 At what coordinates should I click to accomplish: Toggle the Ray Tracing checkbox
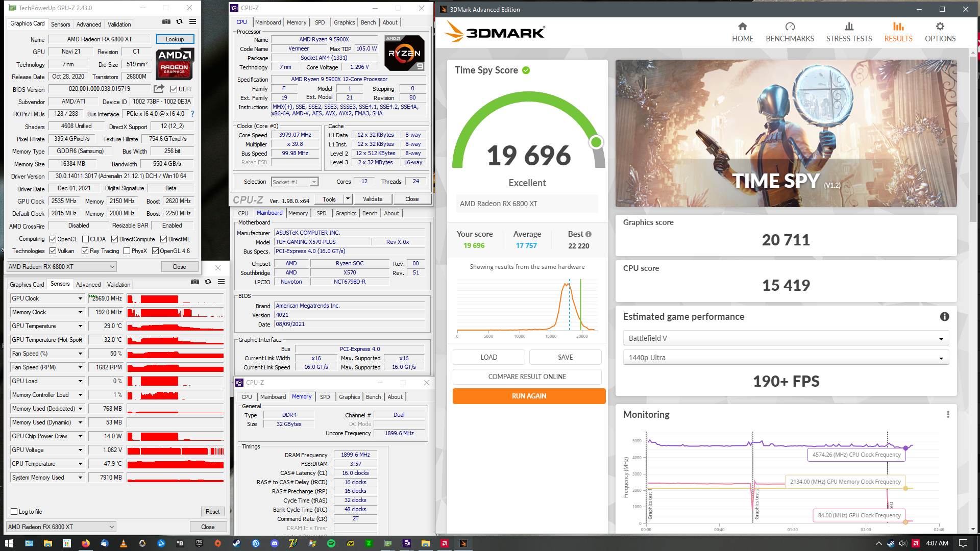(x=85, y=251)
